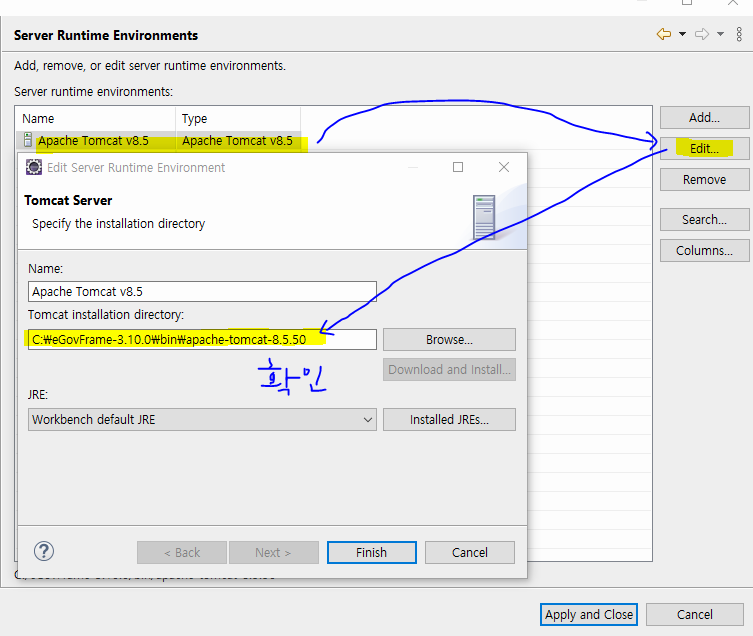Click the Name input field
Viewport: 753px width, 636px height.
point(202,292)
